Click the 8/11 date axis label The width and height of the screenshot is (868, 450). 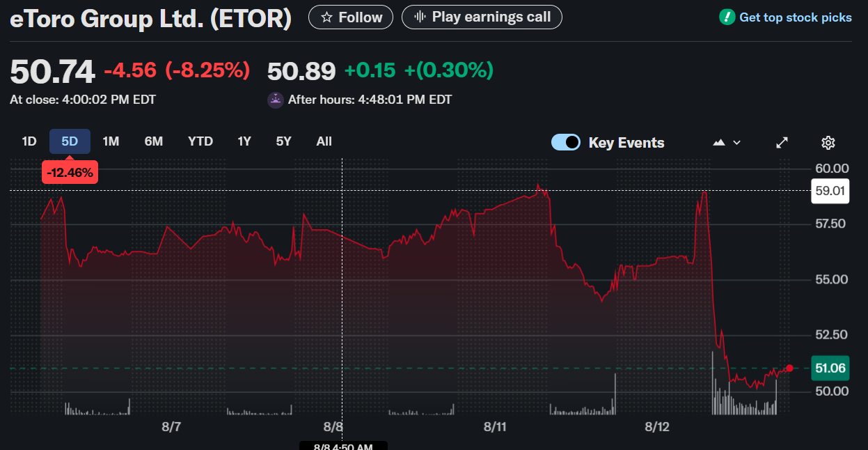click(x=495, y=426)
